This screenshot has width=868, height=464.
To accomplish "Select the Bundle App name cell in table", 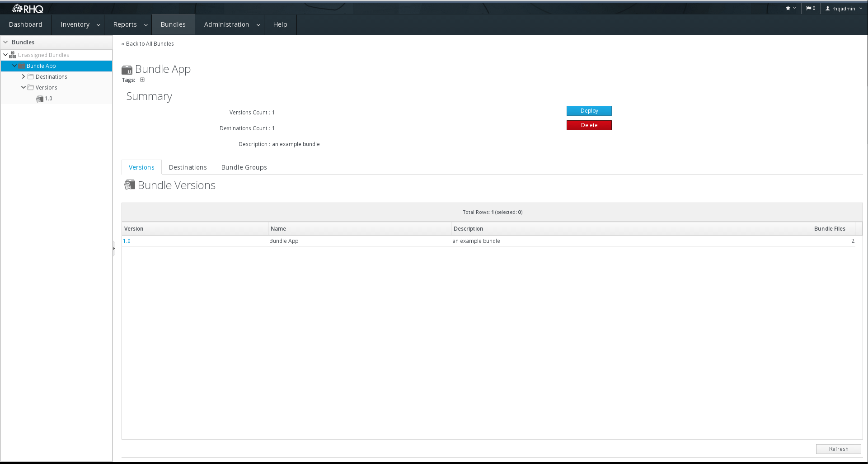I will (360, 241).
